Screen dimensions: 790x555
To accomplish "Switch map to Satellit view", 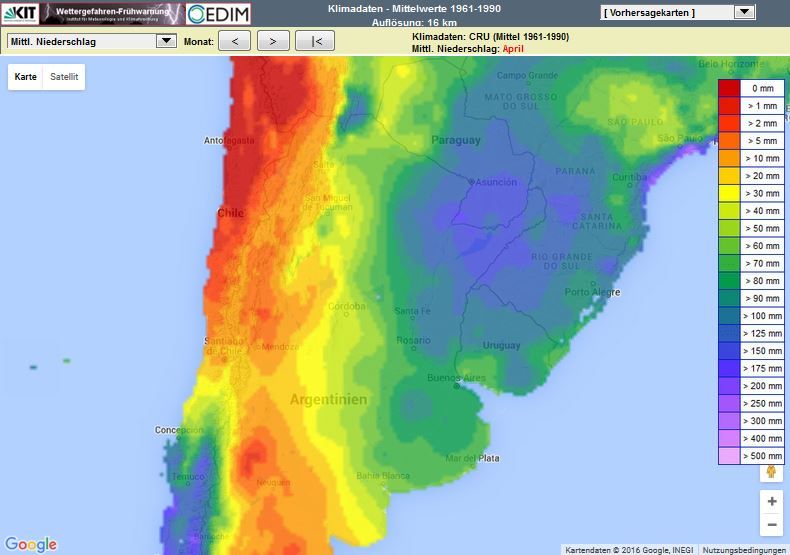I will [x=64, y=77].
